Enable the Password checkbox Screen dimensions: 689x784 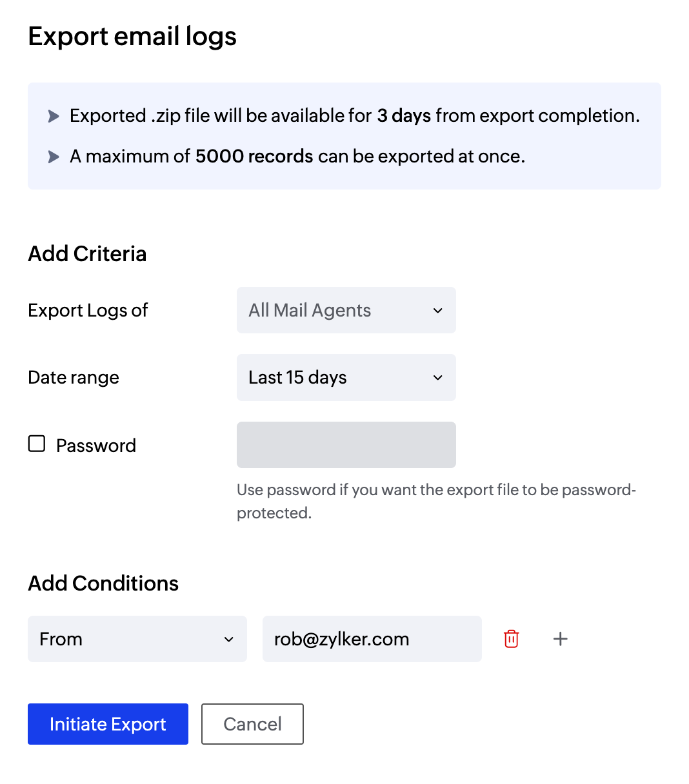coord(37,444)
